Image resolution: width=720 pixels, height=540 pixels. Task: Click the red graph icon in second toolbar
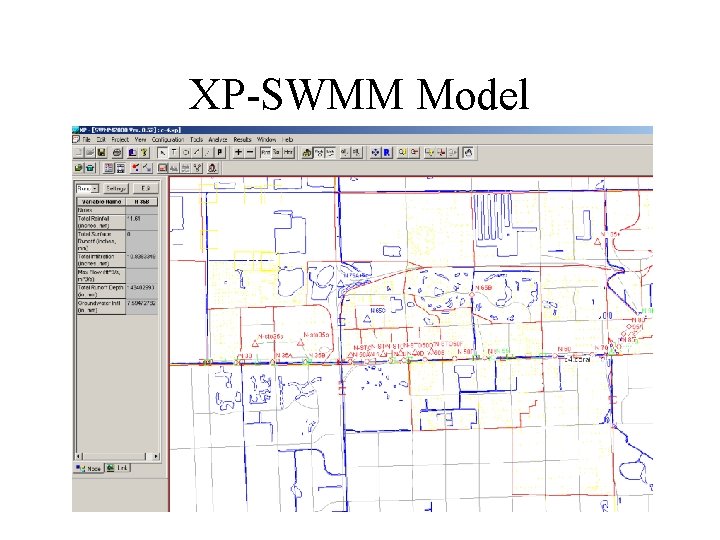click(x=163, y=168)
